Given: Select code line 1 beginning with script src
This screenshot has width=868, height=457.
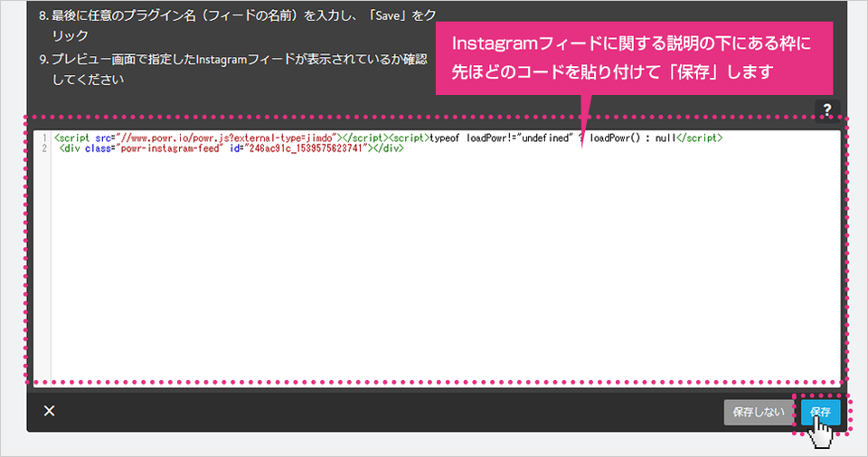Looking at the screenshot, I should [388, 138].
